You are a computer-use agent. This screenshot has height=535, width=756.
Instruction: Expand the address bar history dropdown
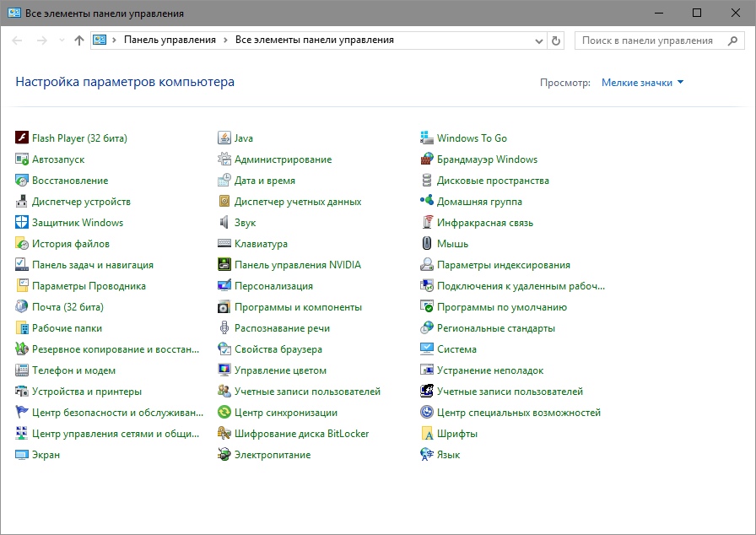point(539,41)
